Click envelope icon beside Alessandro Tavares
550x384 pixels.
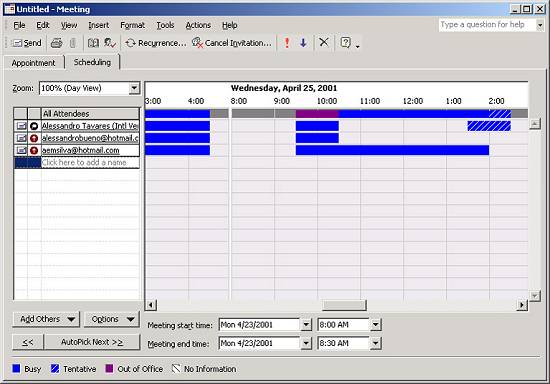21,126
